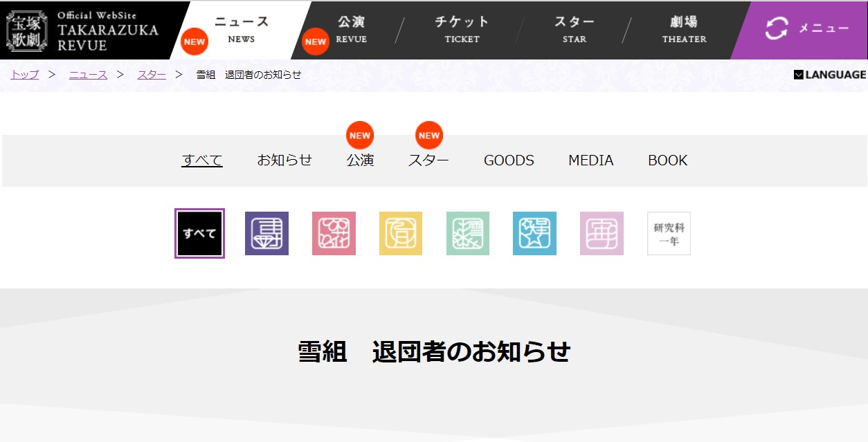The image size is (868, 442).
Task: Go to ニュース breadcrumb link
Action: tap(89, 75)
